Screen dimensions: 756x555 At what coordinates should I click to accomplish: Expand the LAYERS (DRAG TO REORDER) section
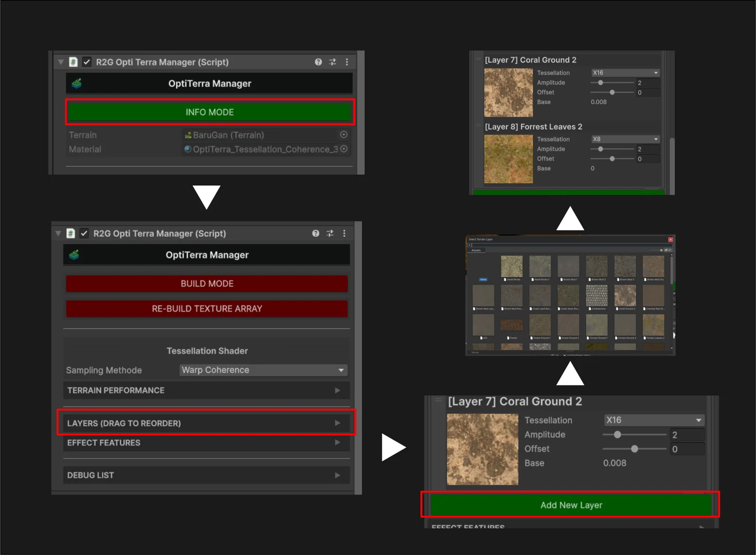[x=206, y=423]
